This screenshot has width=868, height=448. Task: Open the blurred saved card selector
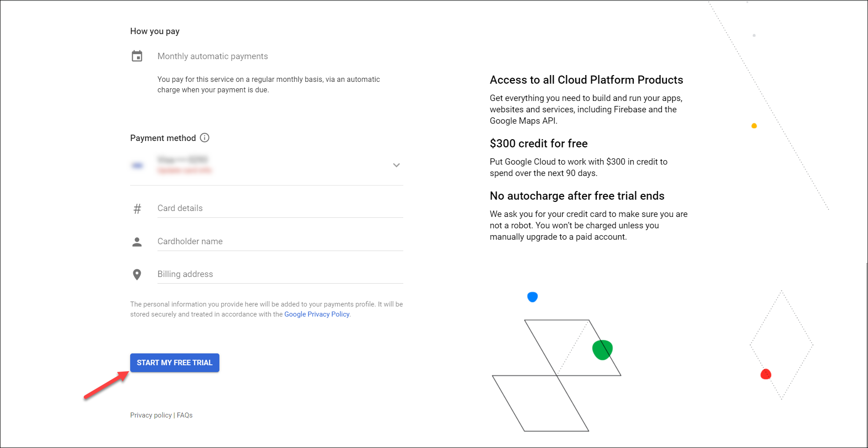pyautogui.click(x=267, y=165)
